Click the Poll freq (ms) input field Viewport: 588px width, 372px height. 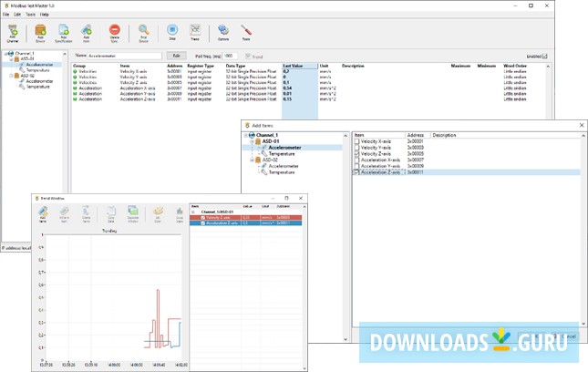tap(231, 56)
